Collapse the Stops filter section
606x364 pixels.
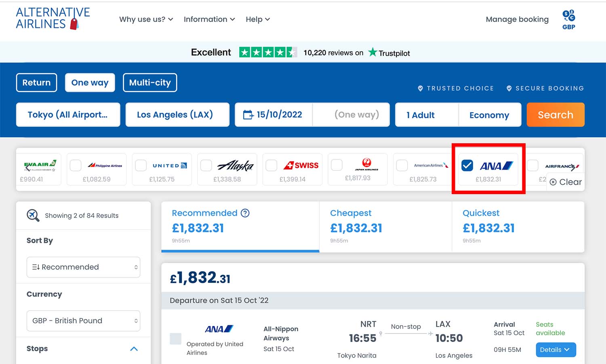(134, 349)
